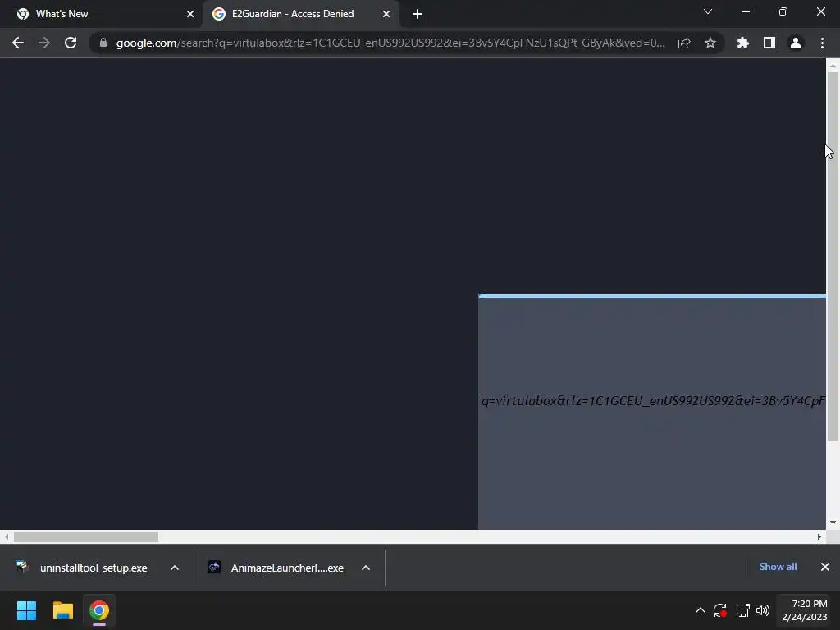Screen dimensions: 840x630
Task: Click the horizontal scrollbar thumb
Action: click(85, 536)
